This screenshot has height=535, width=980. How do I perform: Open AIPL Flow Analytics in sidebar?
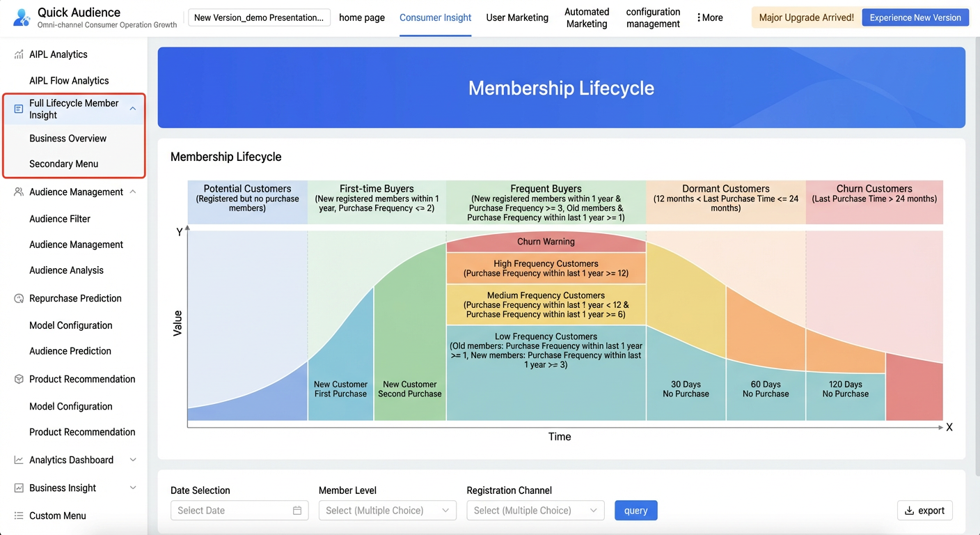pyautogui.click(x=69, y=81)
